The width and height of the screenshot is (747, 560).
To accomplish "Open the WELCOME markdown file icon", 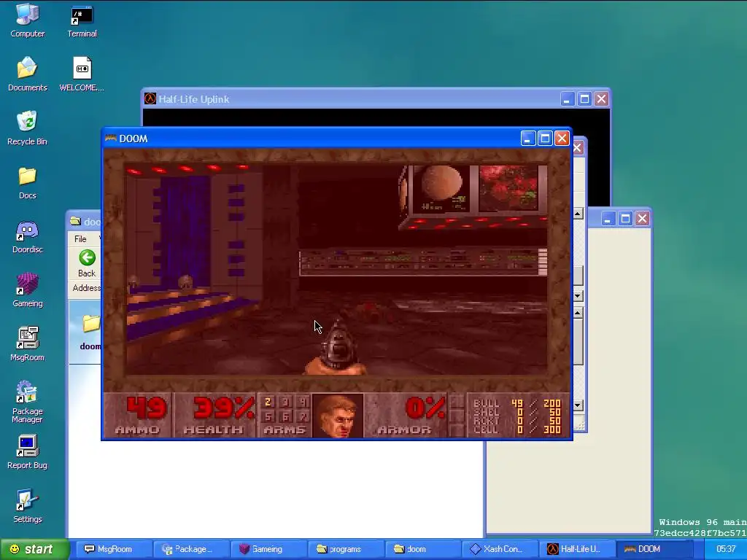I will 82,74.
